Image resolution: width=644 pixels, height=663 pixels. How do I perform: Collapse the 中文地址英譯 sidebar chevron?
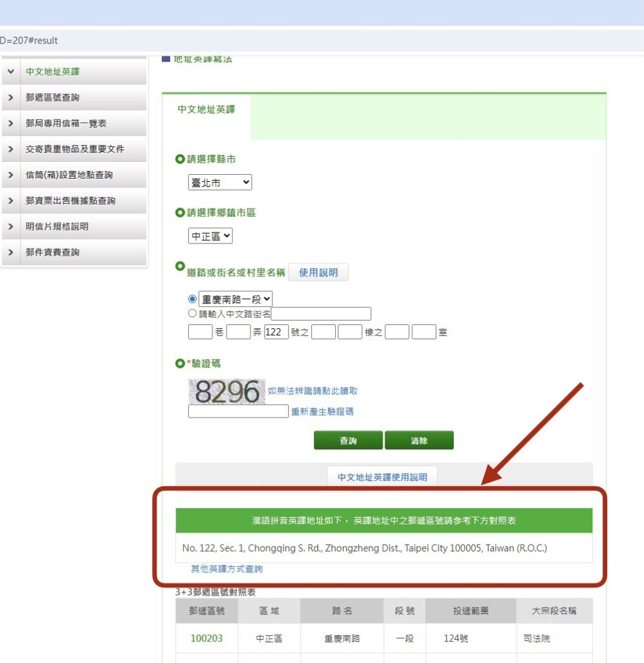(x=10, y=72)
